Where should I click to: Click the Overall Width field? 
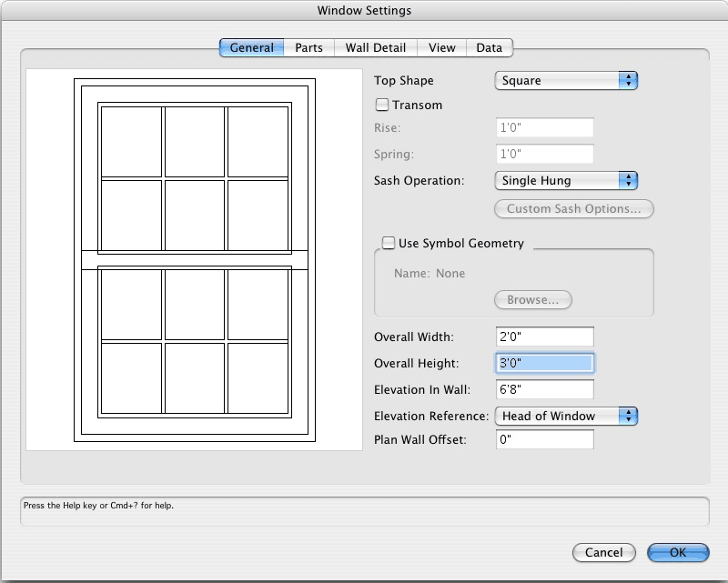click(544, 337)
